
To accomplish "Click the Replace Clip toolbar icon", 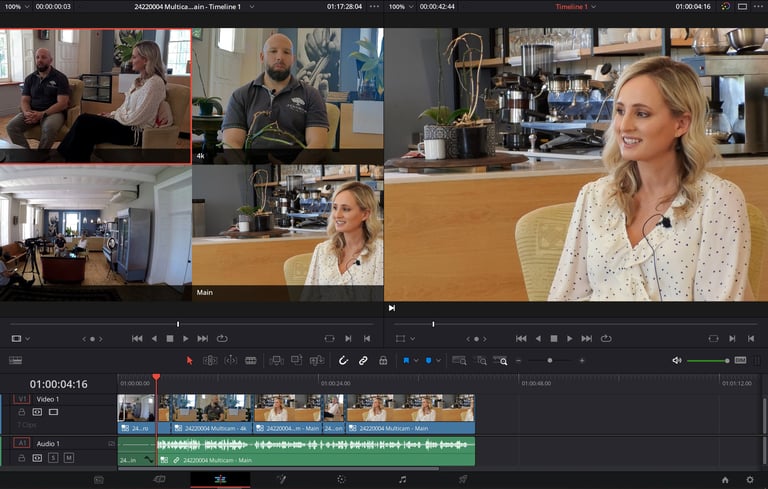I will [x=317, y=361].
